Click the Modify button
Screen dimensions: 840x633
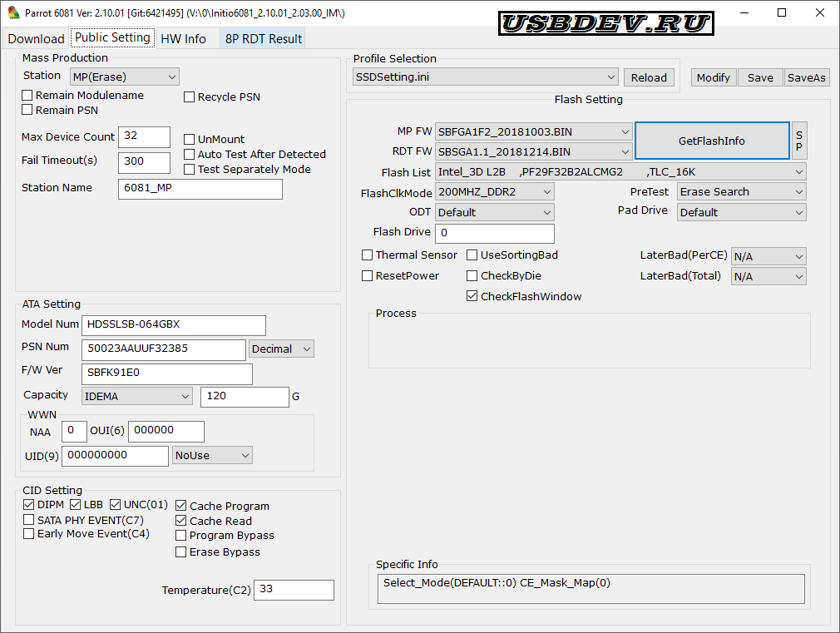pyautogui.click(x=713, y=77)
